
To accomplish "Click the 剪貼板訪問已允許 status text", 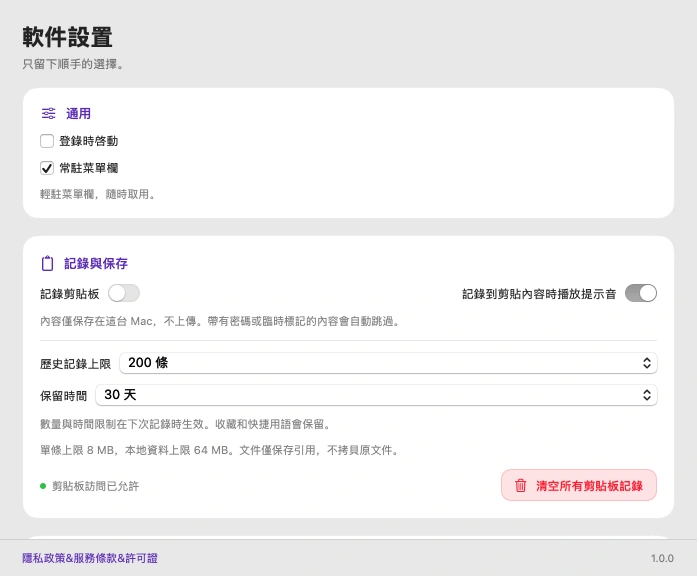I will pos(96,486).
